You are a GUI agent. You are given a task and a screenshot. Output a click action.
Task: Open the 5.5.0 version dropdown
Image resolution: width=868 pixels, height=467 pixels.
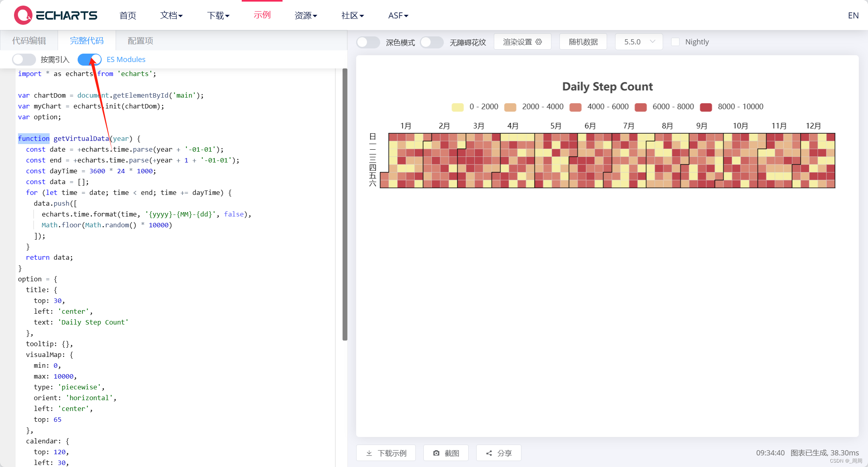pyautogui.click(x=639, y=42)
